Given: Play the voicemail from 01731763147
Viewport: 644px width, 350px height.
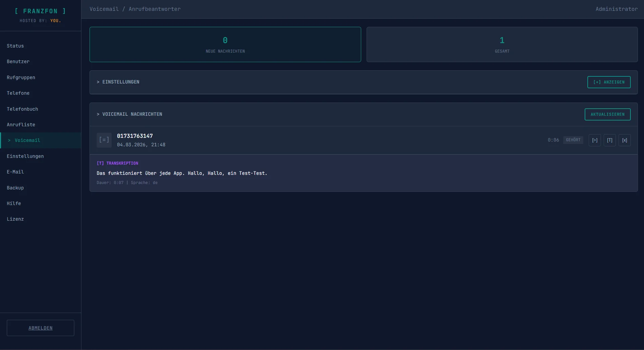Looking at the screenshot, I should tap(594, 140).
